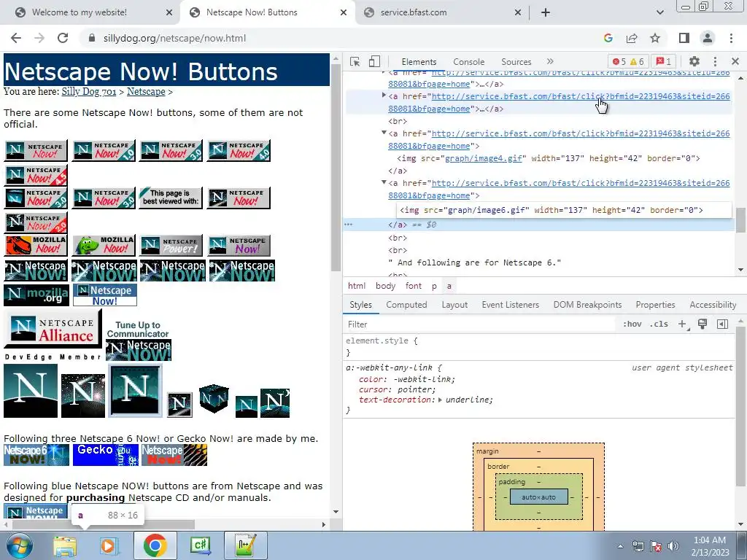Open the Computed styles tab
Screen dimensions: 747x560
coord(406,305)
